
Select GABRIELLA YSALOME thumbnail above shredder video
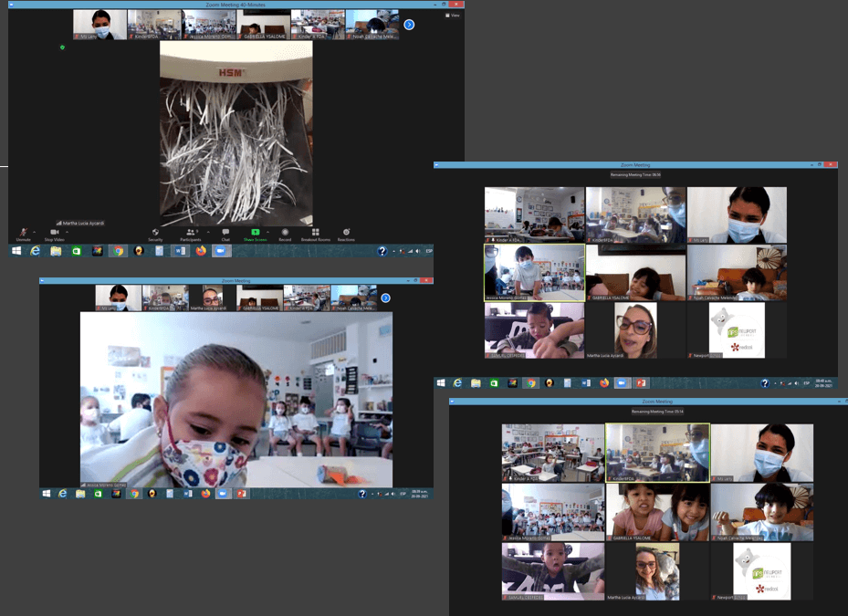(x=263, y=25)
